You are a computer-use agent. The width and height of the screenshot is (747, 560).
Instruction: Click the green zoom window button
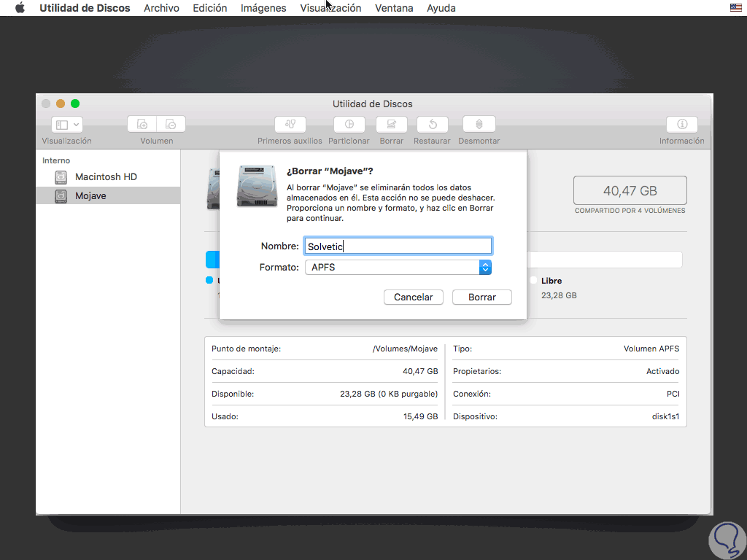[75, 104]
